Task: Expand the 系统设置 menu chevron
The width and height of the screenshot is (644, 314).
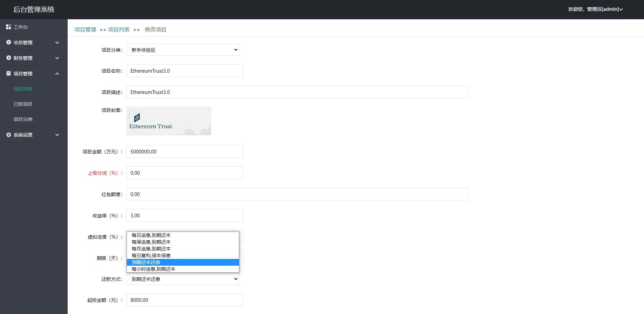Action: click(57, 135)
